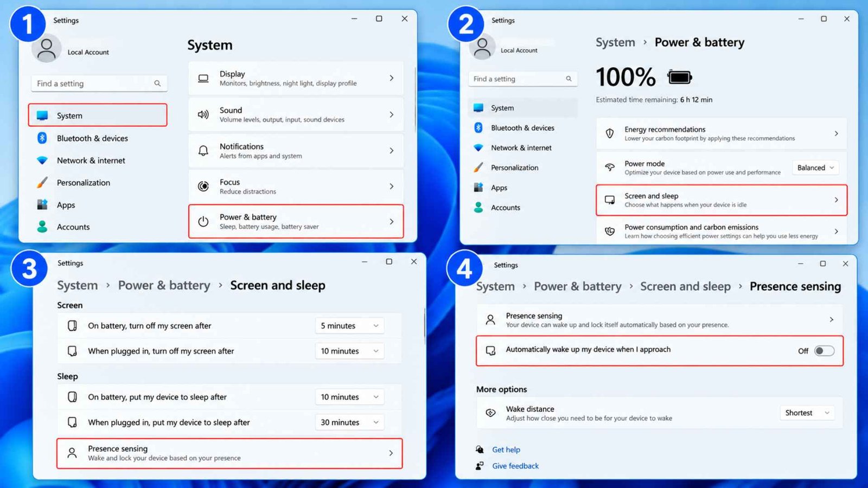The height and width of the screenshot is (488, 868).
Task: Click the Bluetooth icon in window 2 sidebar
Action: click(x=478, y=127)
